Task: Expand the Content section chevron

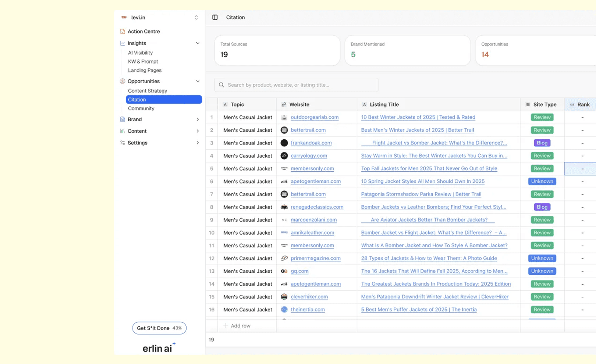Action: [198, 131]
